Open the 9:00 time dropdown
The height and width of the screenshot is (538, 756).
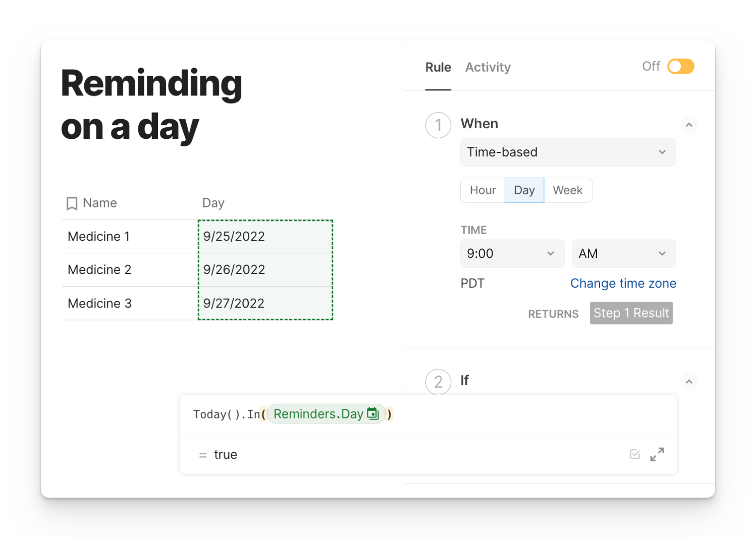tap(512, 253)
